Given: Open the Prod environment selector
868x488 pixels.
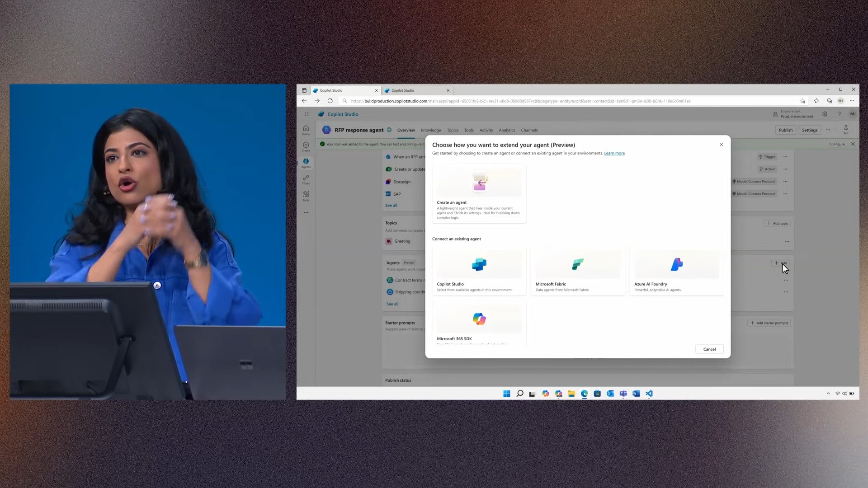Looking at the screenshot, I should 793,114.
